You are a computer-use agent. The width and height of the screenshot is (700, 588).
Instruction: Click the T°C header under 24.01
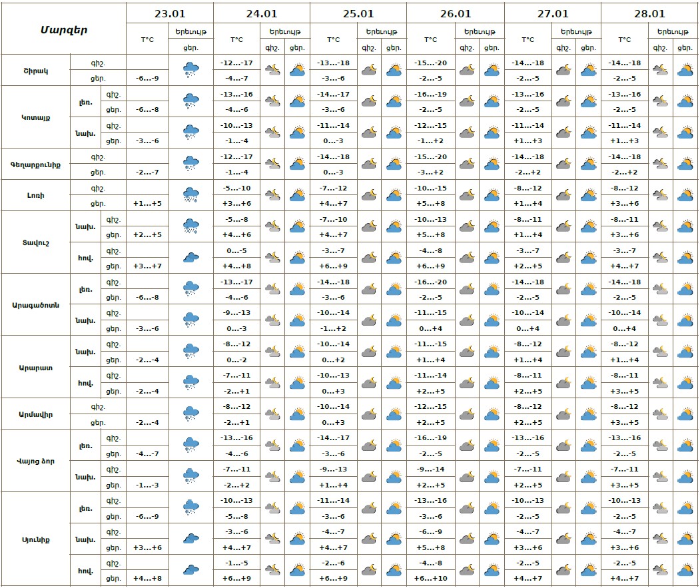(x=236, y=39)
